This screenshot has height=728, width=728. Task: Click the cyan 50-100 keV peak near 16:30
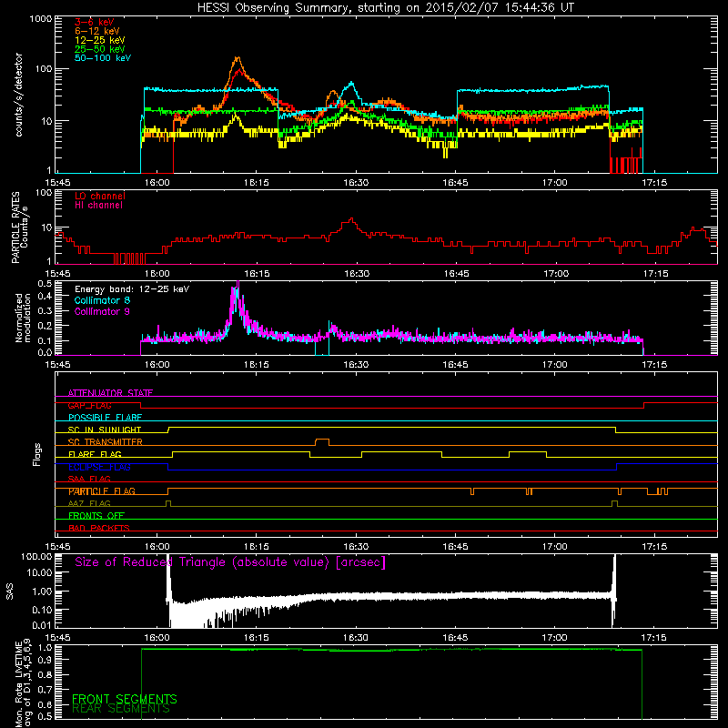pos(351,84)
